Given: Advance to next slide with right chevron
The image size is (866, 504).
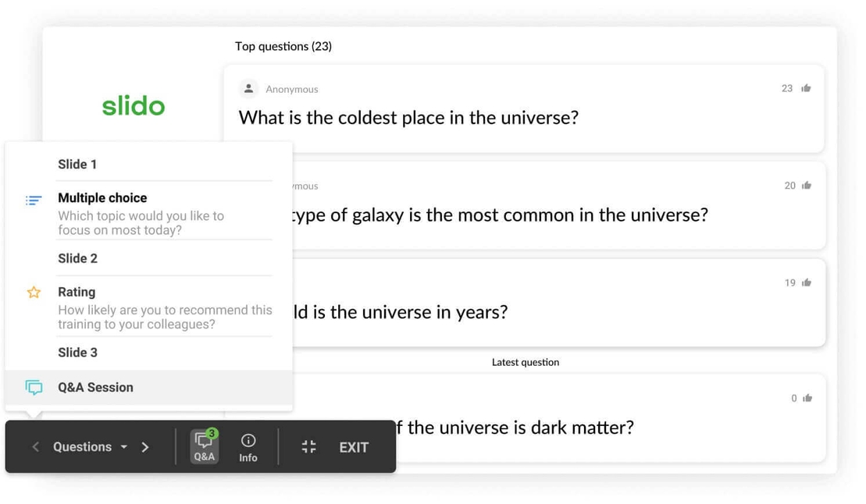Looking at the screenshot, I should (145, 446).
